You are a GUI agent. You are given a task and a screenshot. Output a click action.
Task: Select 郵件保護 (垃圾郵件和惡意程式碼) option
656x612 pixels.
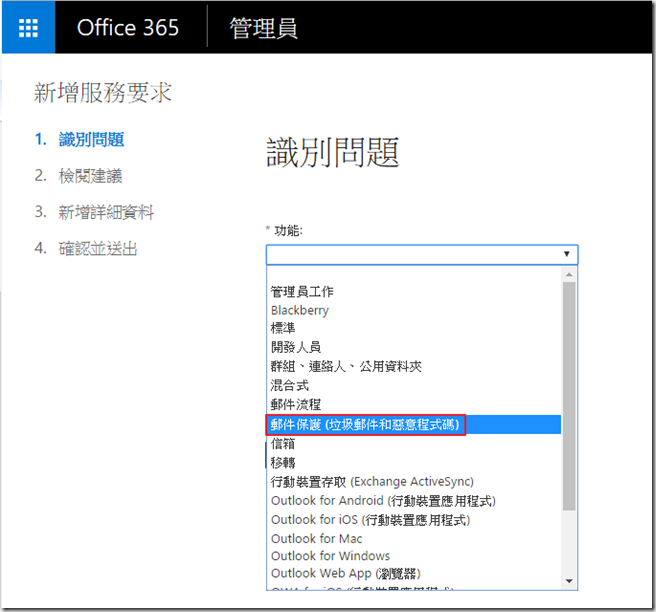click(x=366, y=424)
